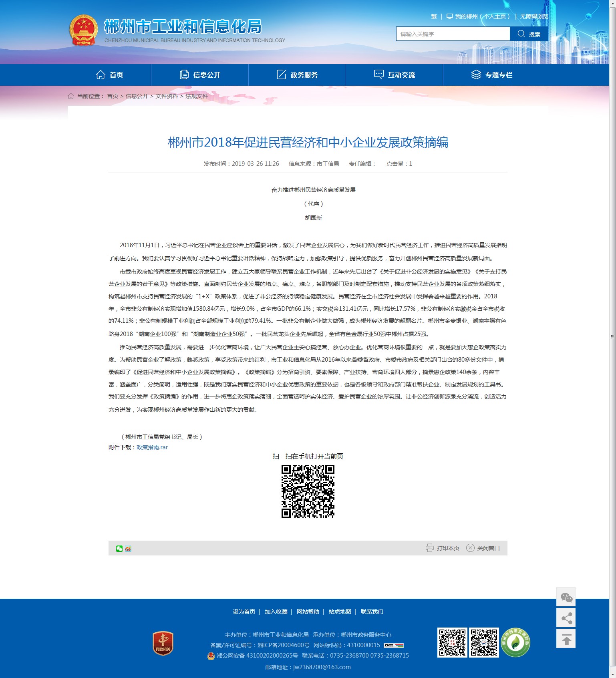616x678 pixels.
Task: Open 我的郴州 personal homepage link
Action: click(x=482, y=16)
